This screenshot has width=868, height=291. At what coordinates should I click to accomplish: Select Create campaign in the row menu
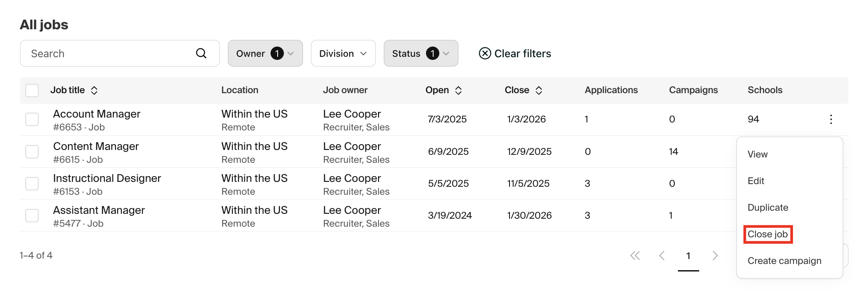point(784,261)
